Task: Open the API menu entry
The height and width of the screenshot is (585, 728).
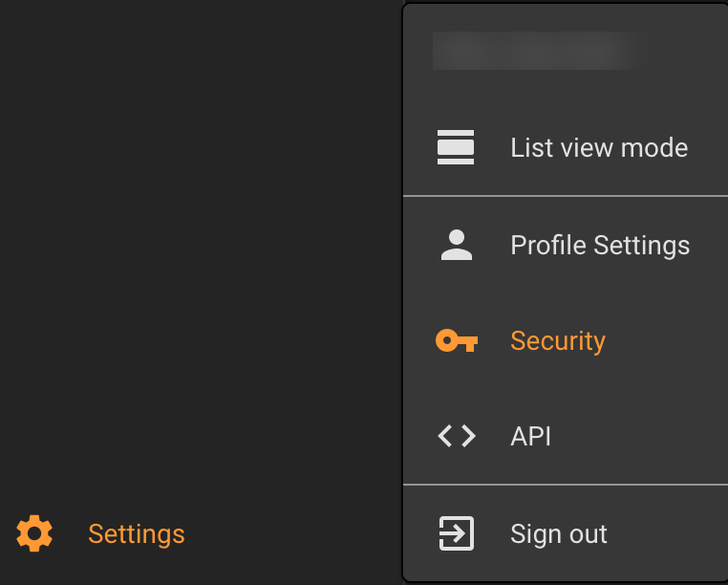Action: [566, 436]
